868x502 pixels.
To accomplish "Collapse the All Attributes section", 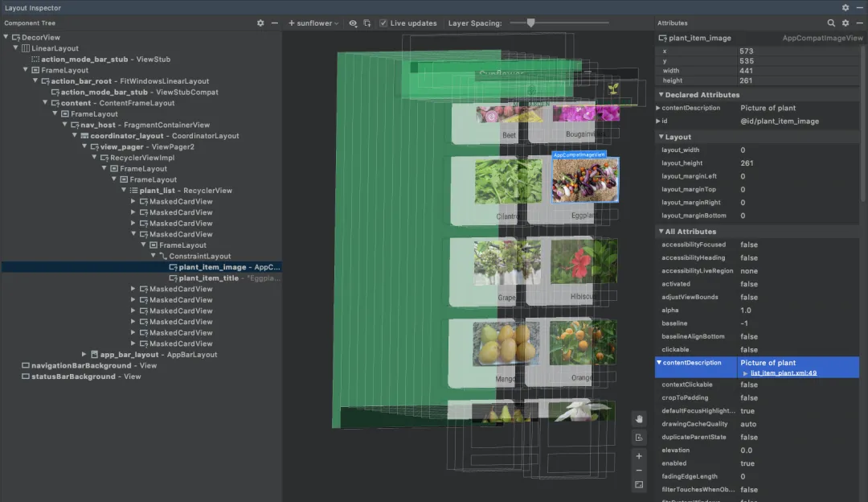I will (661, 231).
